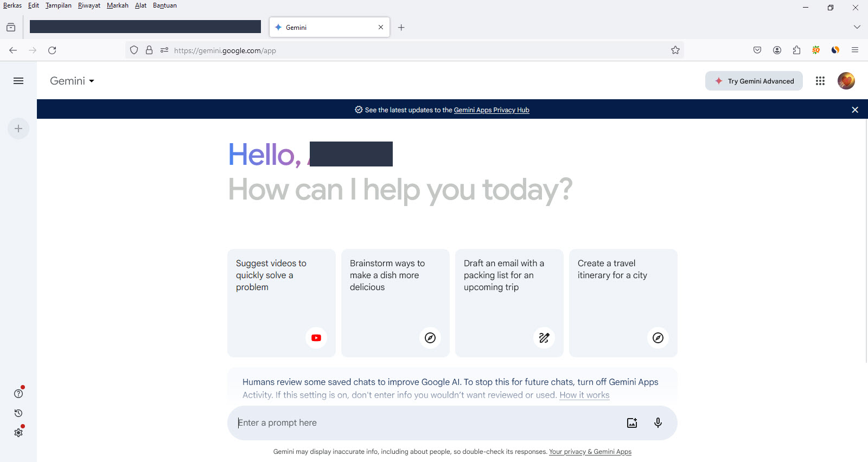Reload the current page
The width and height of the screenshot is (868, 462).
52,50
